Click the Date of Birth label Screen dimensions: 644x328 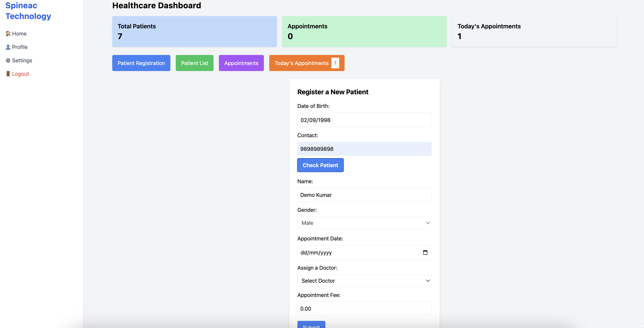click(313, 106)
